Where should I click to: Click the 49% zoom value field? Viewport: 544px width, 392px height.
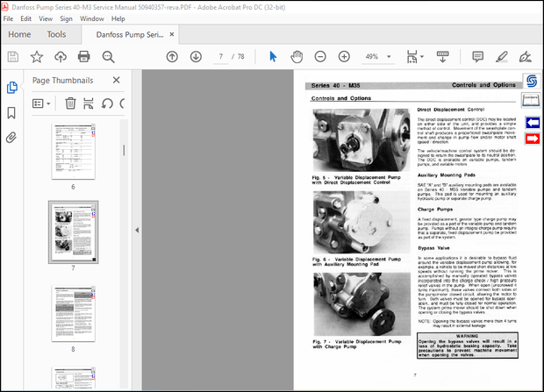[371, 56]
